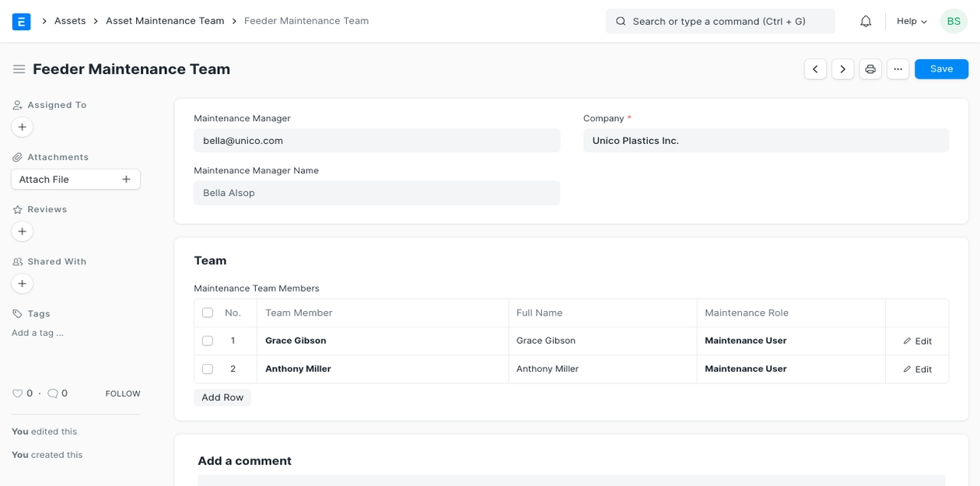Viewport: 980px width, 486px height.
Task: Click the print icon
Action: pos(870,69)
